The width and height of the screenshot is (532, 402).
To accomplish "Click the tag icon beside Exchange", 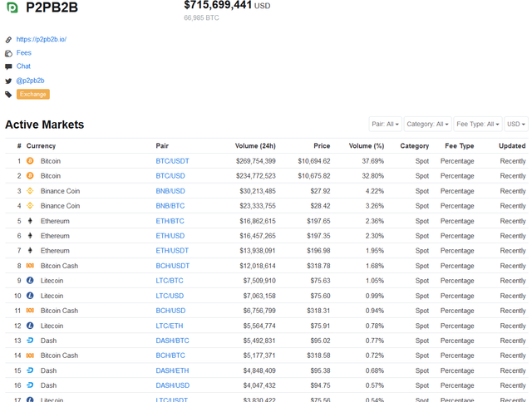I will click(x=8, y=95).
